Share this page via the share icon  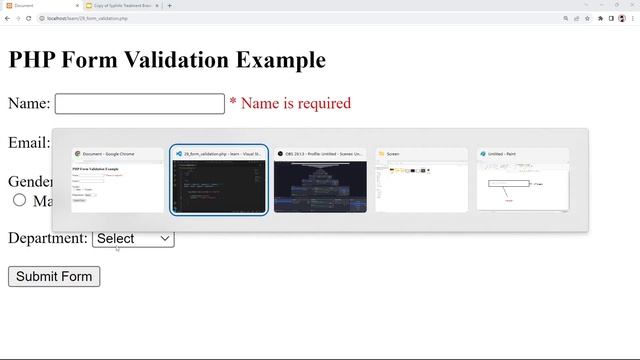[576, 18]
